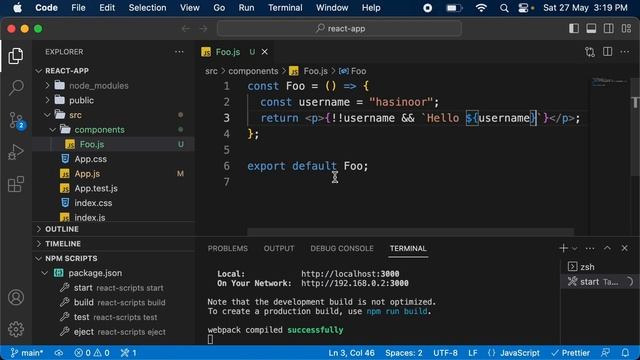The width and height of the screenshot is (640, 360).
Task: Click the react-app command center search box
Action: point(340,29)
